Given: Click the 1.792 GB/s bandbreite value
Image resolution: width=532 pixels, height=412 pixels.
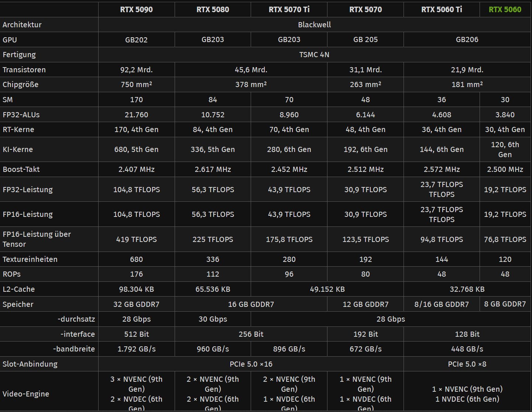Looking at the screenshot, I should [x=136, y=349].
